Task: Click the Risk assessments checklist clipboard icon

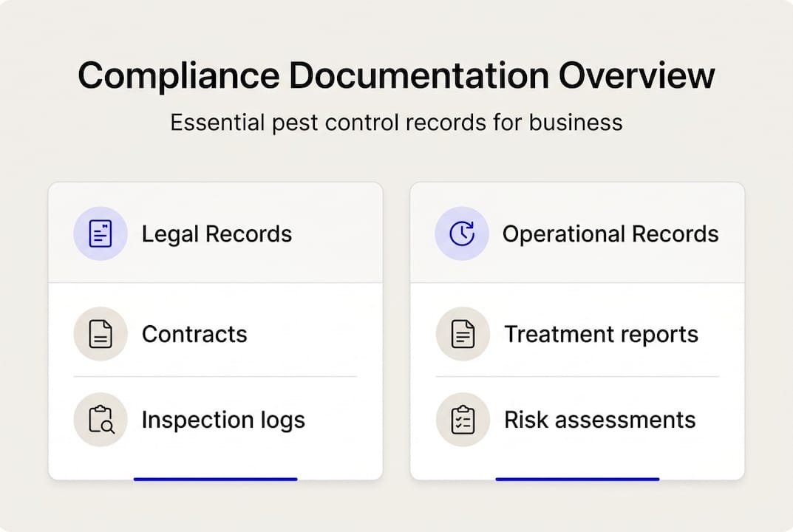Action: pyautogui.click(x=462, y=420)
